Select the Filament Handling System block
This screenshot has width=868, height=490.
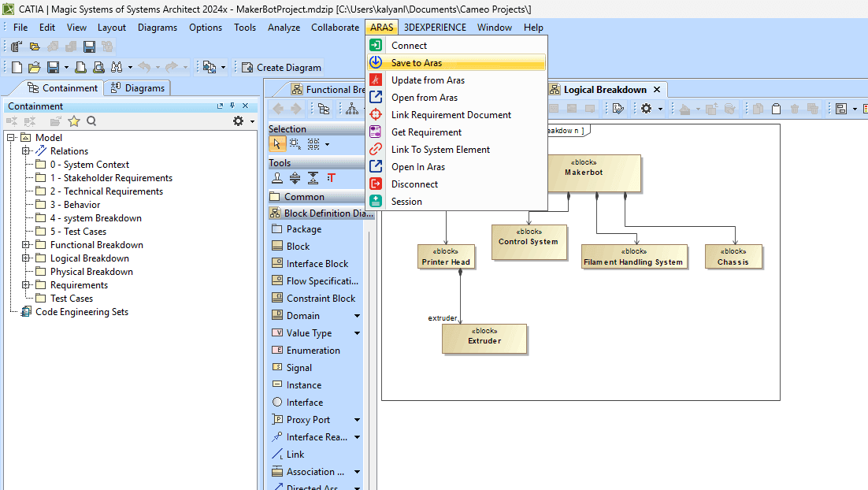pos(634,257)
